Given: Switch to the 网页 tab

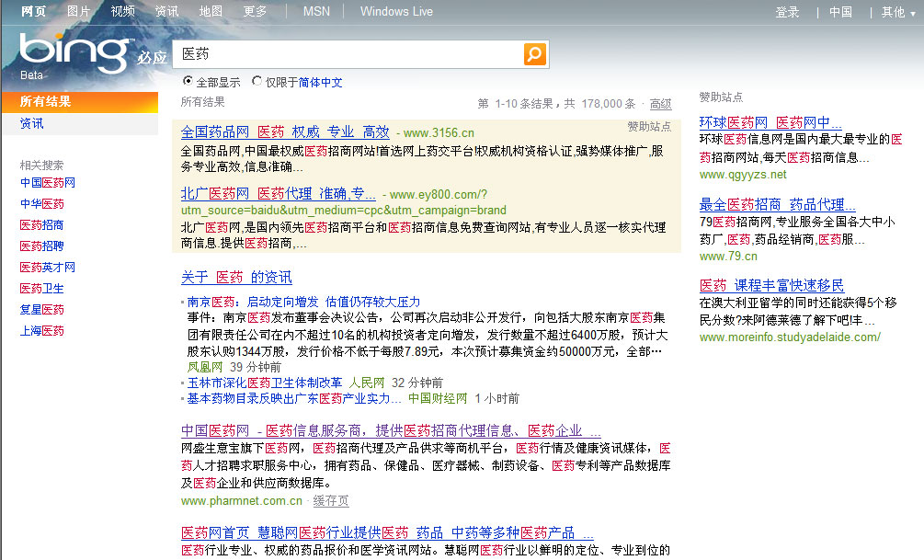Looking at the screenshot, I should 33,11.
